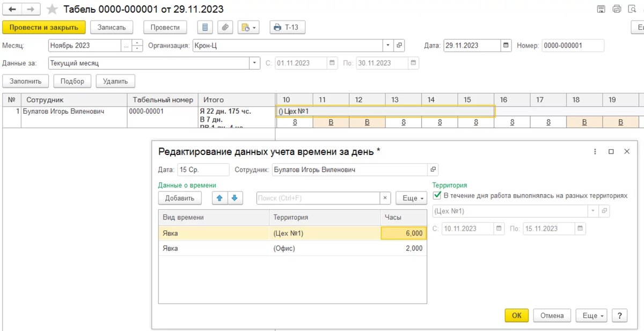
Task: Click the dialog Дата field 15 Ср.
Action: point(203,170)
